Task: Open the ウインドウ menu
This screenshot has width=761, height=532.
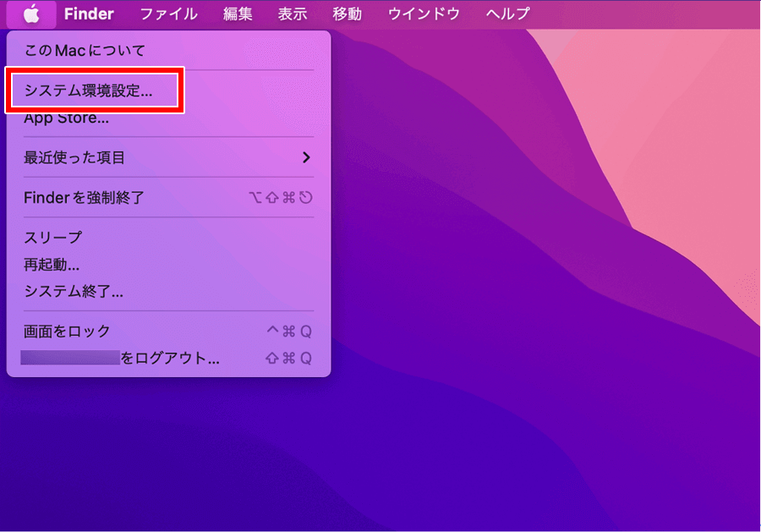Action: click(x=424, y=14)
